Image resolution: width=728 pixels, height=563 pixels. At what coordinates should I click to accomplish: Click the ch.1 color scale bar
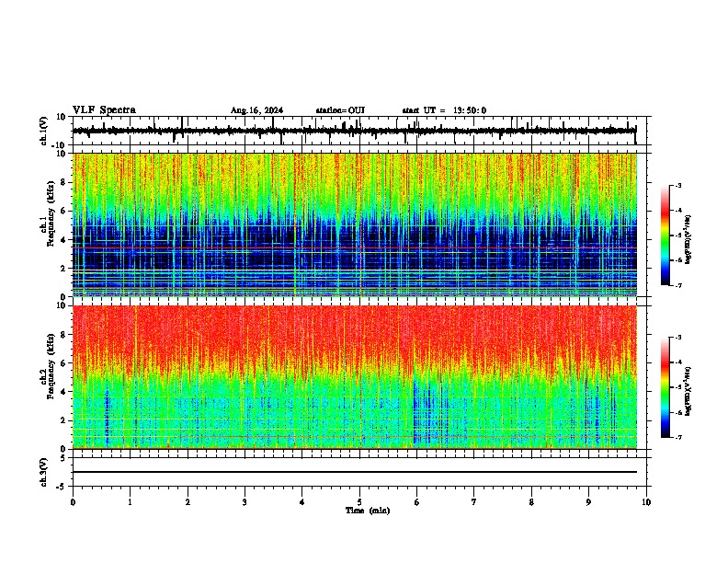[x=665, y=236]
